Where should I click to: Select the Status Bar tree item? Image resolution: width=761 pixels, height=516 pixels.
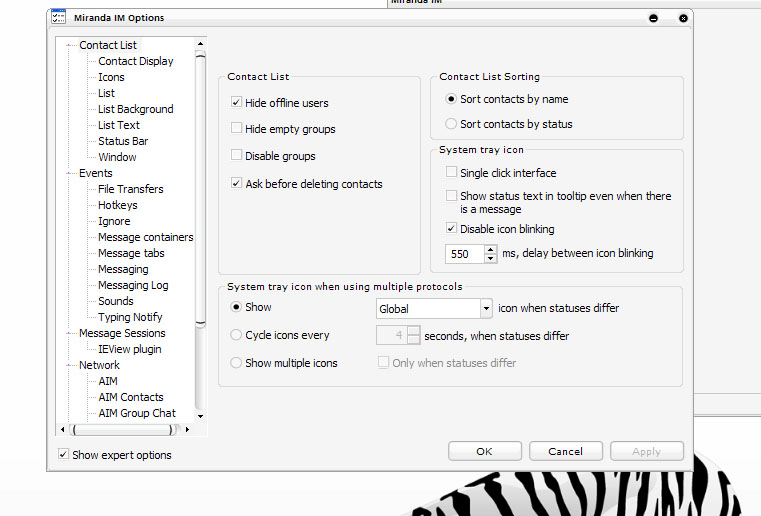[x=123, y=141]
